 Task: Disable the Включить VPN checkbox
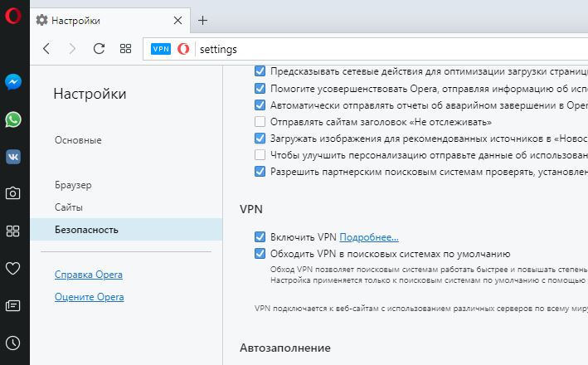(260, 237)
